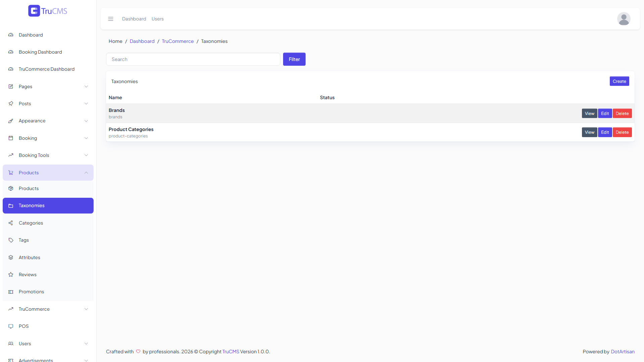Open Attributes under Products

tap(48, 257)
